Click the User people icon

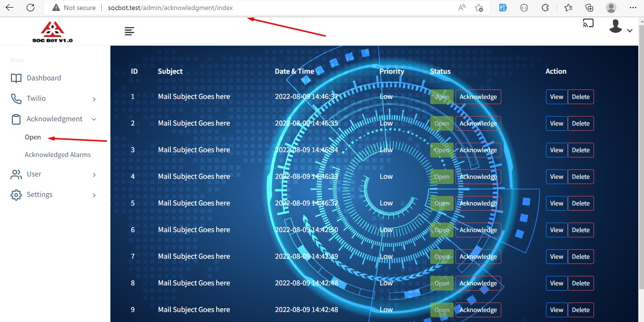[x=16, y=175]
